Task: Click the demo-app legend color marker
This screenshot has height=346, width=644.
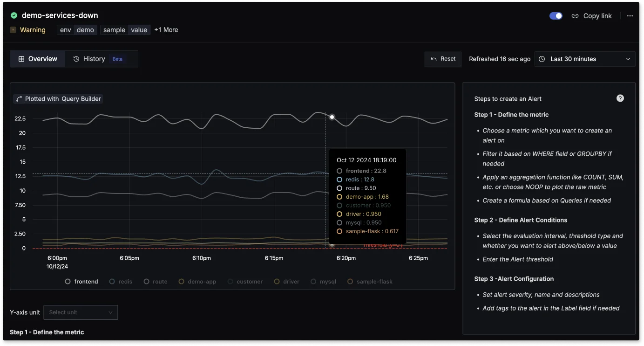Action: click(182, 282)
